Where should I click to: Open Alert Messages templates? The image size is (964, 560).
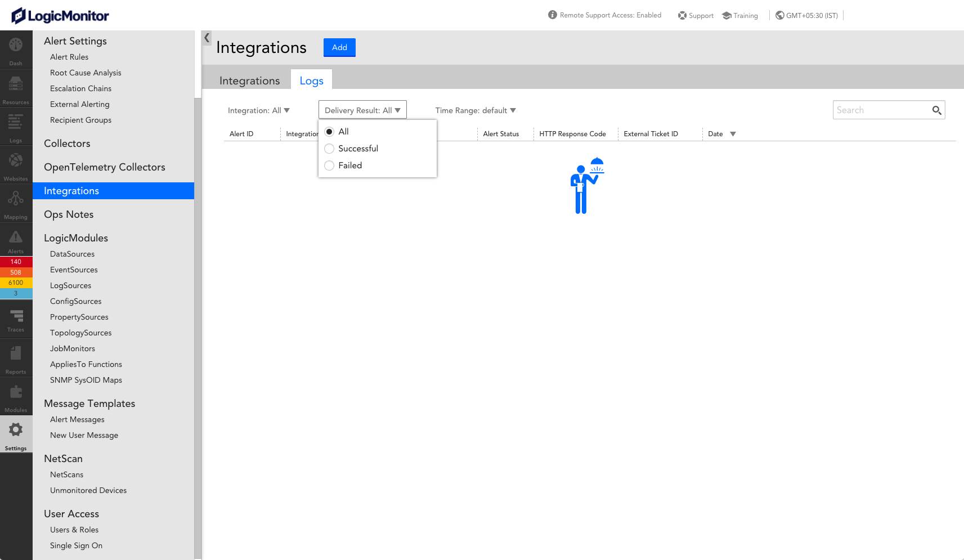click(77, 419)
